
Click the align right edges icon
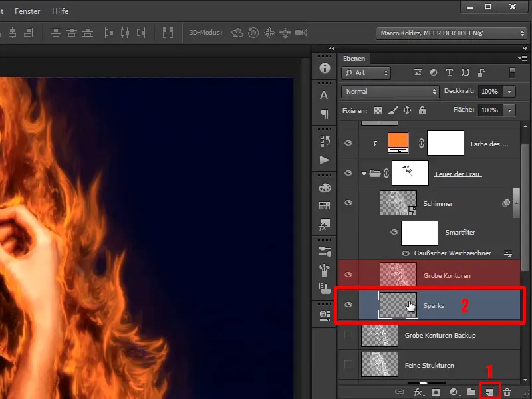(x=29, y=33)
